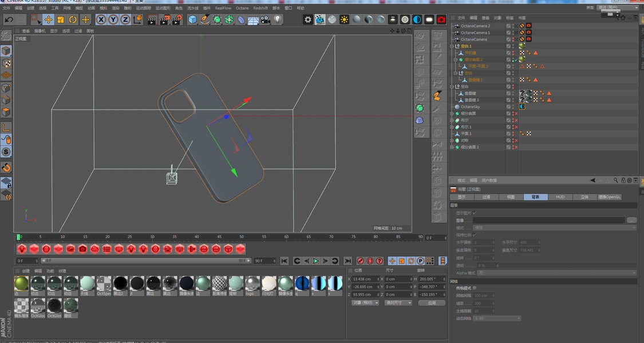644x343 pixels.
Task: Click the live selection tool icon
Action: 35,19
